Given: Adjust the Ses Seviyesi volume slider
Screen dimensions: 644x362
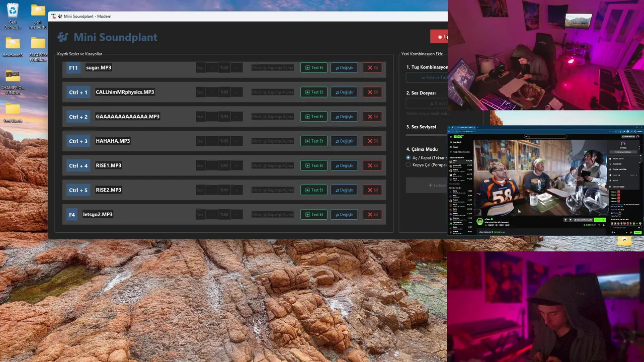Looking at the screenshot, I should point(427,135).
